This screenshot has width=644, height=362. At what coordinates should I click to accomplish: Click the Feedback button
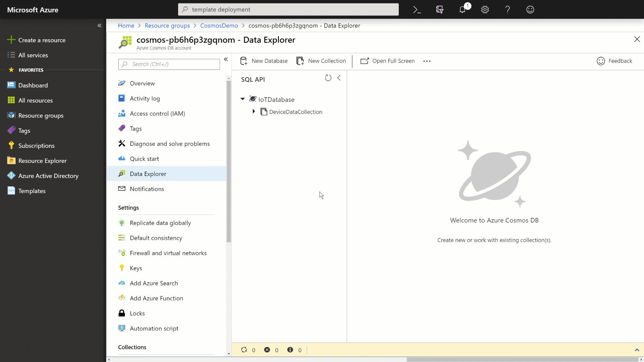[x=615, y=61]
